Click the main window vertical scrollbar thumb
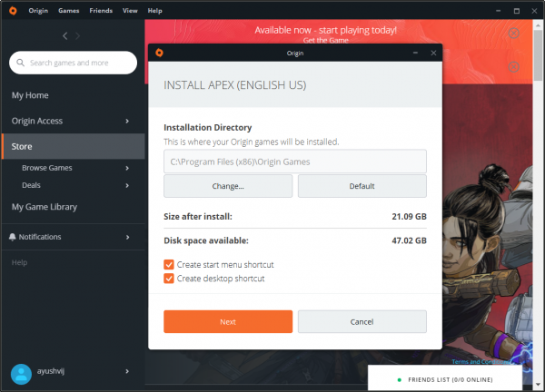 pos(539,55)
